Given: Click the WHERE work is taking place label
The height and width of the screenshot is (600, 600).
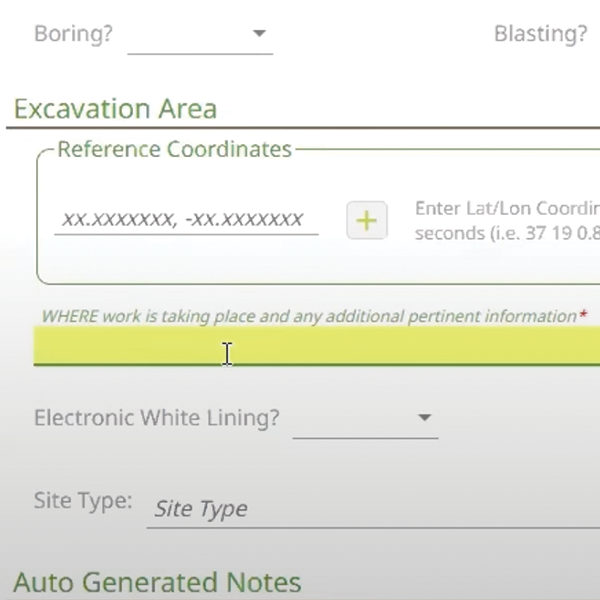Looking at the screenshot, I should click(x=308, y=316).
